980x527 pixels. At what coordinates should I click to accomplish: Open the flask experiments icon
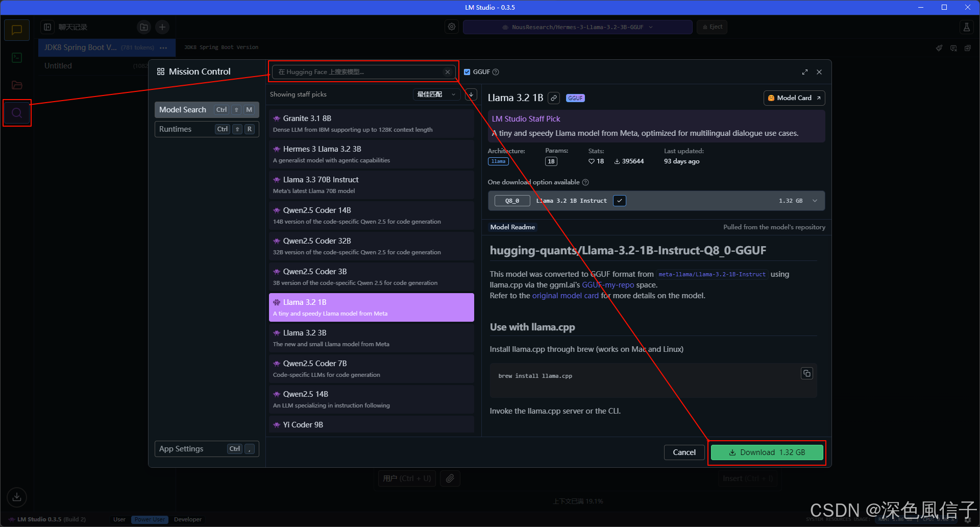966,27
